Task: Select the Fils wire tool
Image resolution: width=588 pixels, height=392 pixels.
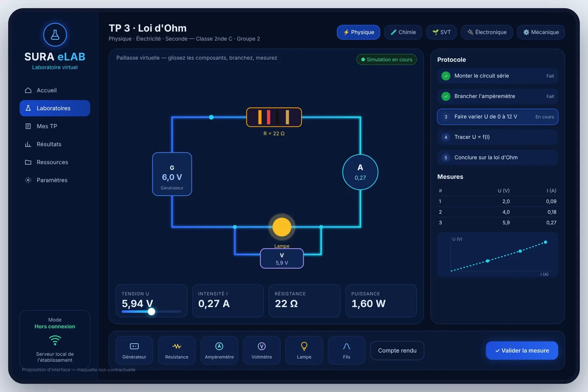Action: [347, 350]
